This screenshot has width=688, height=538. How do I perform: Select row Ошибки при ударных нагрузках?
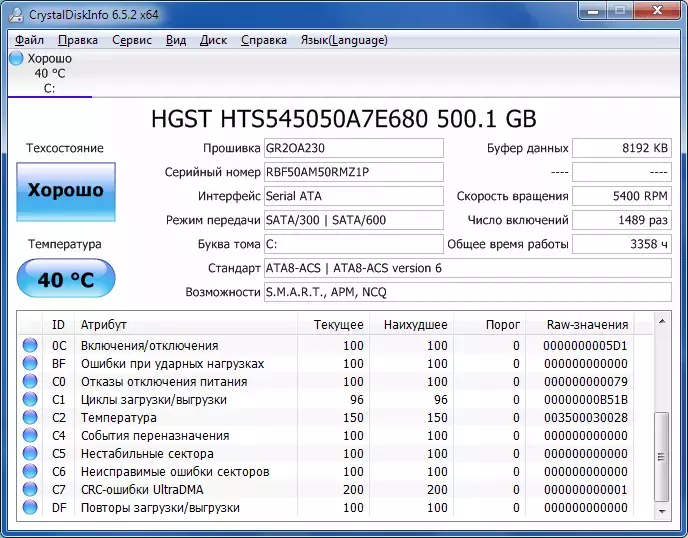(335, 363)
